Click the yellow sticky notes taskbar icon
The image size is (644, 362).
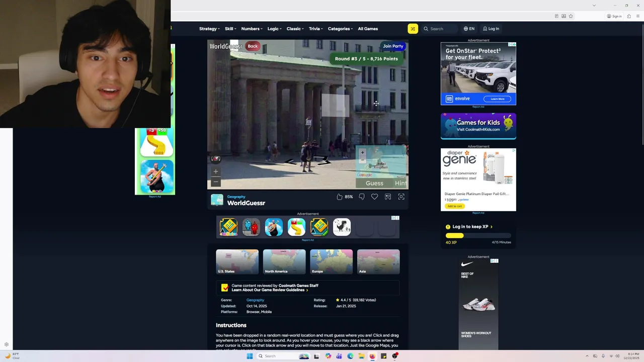coord(383,356)
